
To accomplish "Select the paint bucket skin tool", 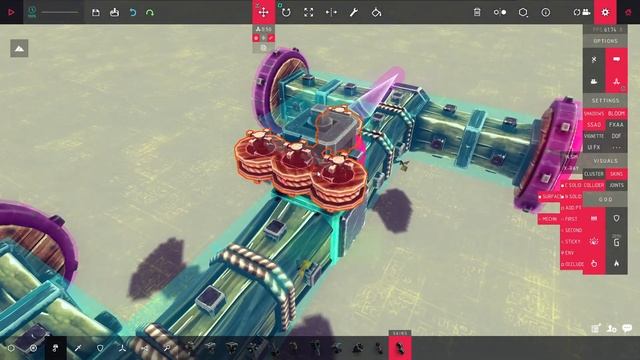I will [376, 12].
